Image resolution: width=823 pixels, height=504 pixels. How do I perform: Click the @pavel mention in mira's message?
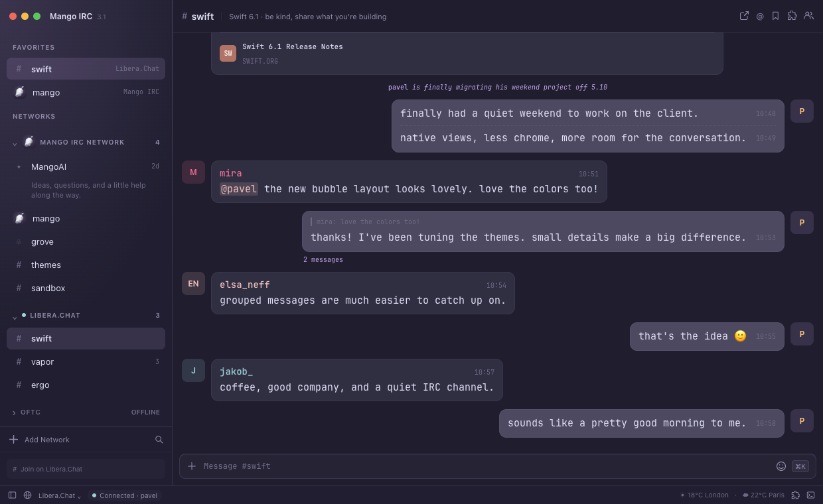239,189
